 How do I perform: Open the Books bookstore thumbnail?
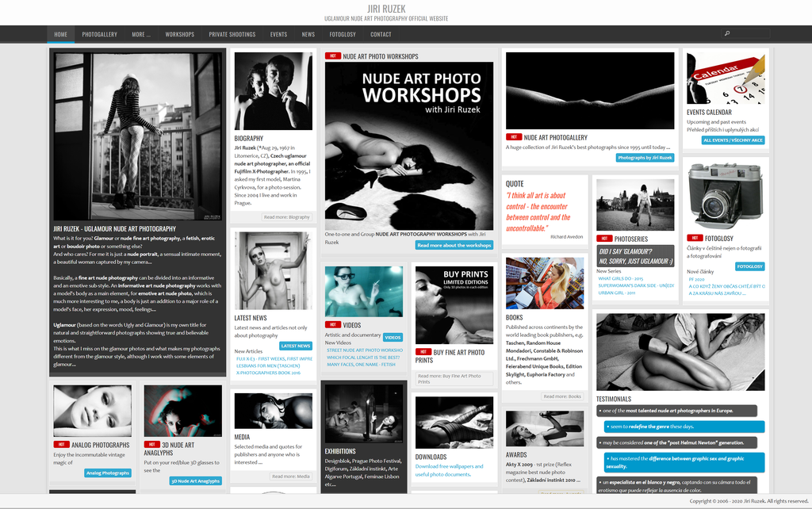point(545,283)
